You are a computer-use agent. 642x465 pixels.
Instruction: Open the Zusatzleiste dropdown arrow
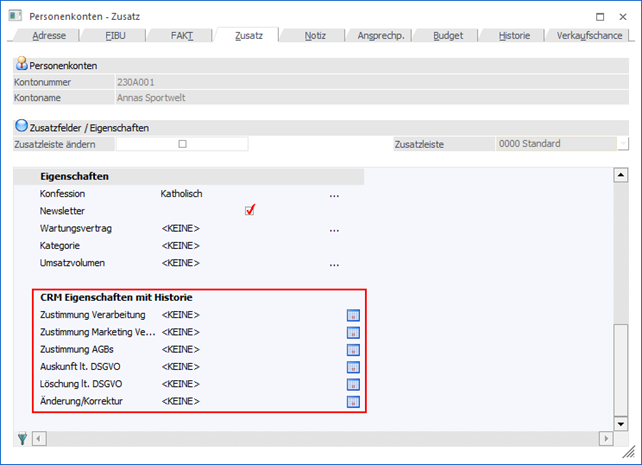click(622, 144)
